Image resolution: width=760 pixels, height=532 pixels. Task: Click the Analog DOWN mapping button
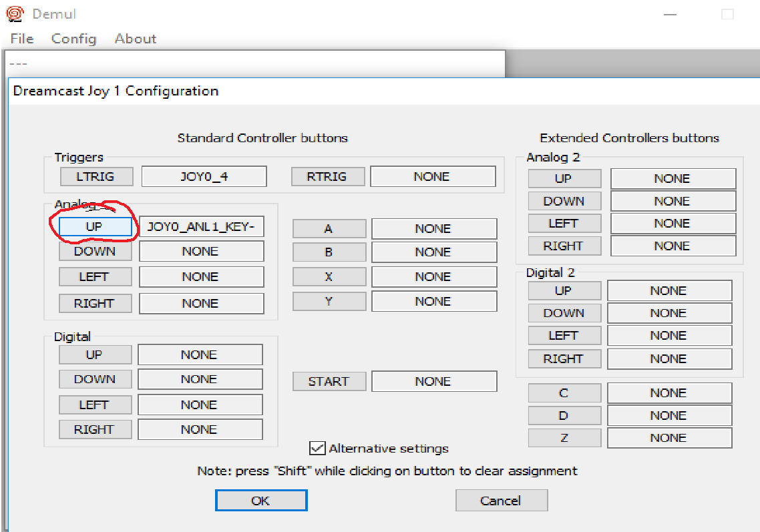click(x=95, y=252)
